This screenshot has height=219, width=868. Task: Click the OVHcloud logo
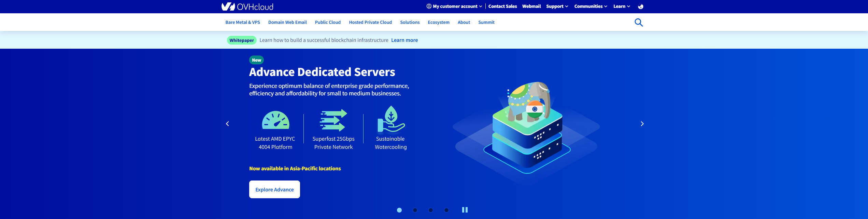(x=247, y=6)
